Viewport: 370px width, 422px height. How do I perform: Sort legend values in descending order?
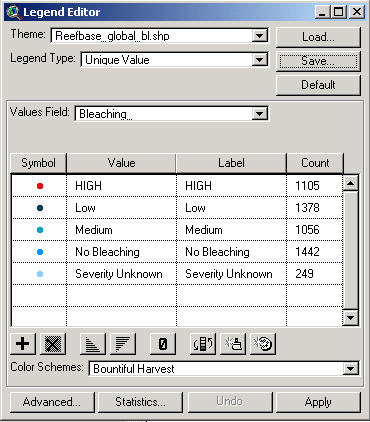(123, 344)
